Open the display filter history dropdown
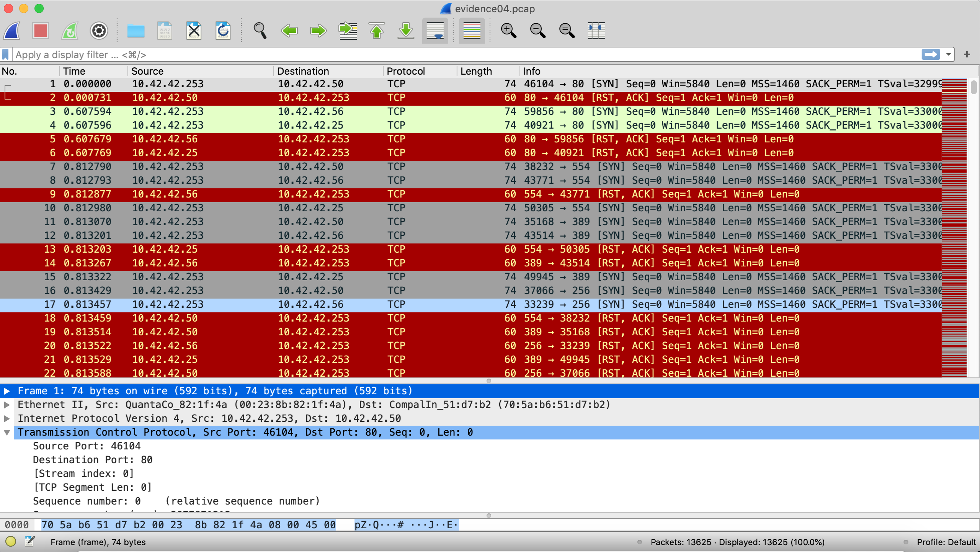The width and height of the screenshot is (980, 552). click(948, 55)
